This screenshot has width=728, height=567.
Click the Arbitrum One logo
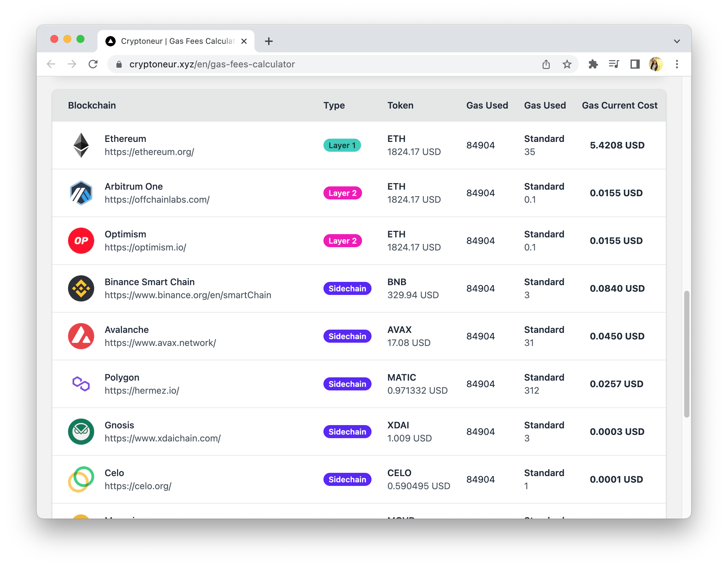pos(81,193)
